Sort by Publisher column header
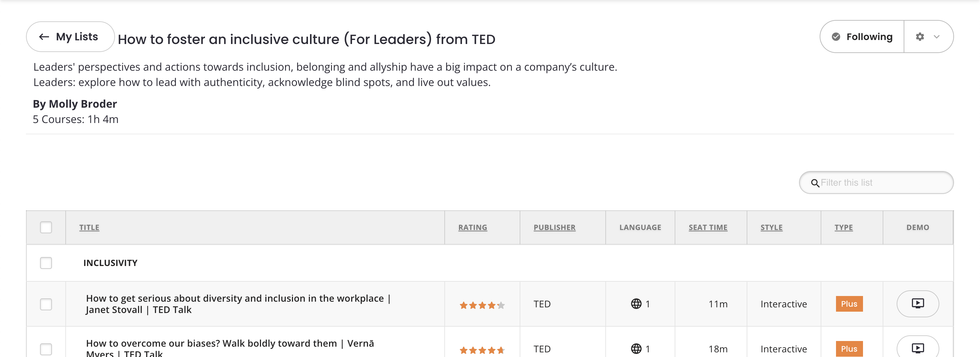This screenshot has height=357, width=980. point(554,227)
